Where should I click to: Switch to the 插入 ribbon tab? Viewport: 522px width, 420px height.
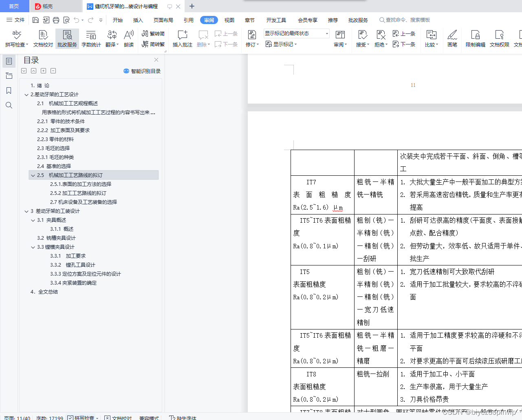click(138, 20)
